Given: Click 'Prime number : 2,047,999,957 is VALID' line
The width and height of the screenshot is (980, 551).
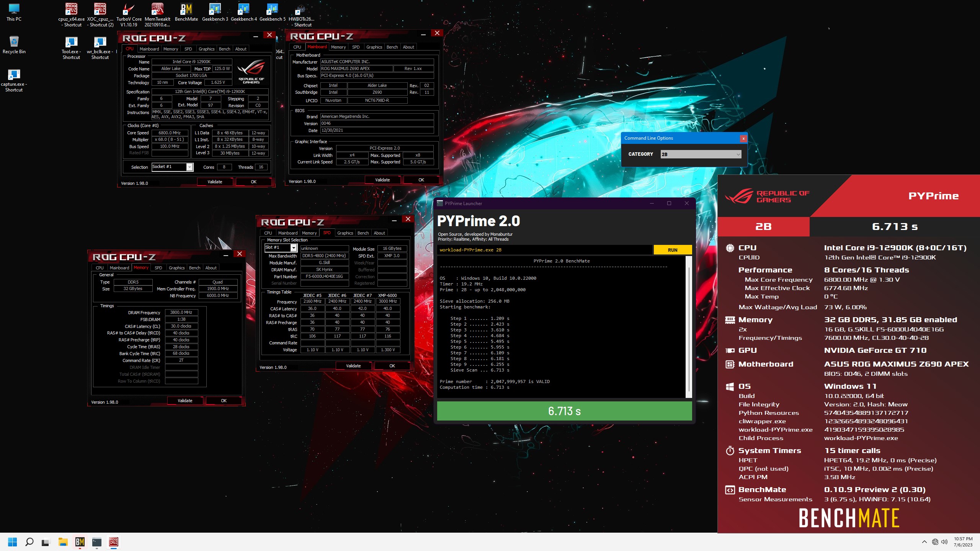Looking at the screenshot, I should [x=495, y=381].
